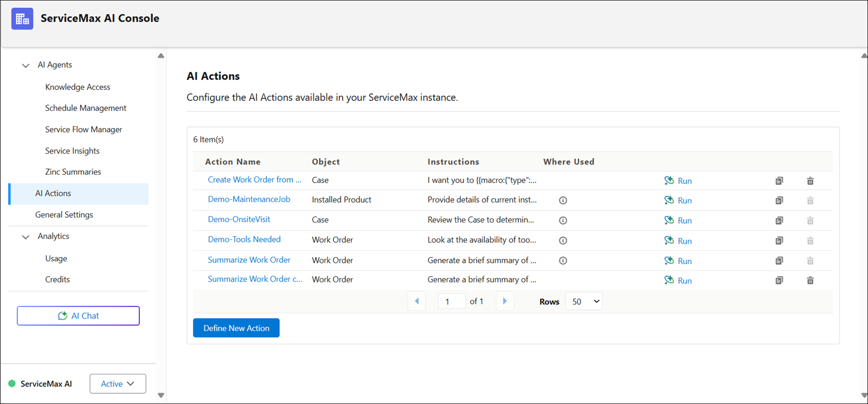Viewport: 868px width, 404px height.
Task: Click copy icon in Summarize Work Order row with info icon
Action: point(779,261)
